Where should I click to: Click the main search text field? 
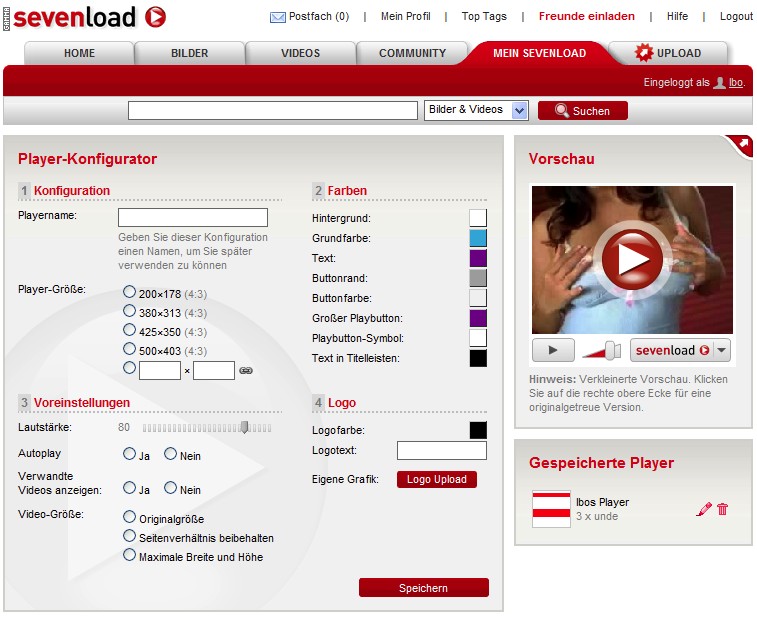pyautogui.click(x=273, y=111)
